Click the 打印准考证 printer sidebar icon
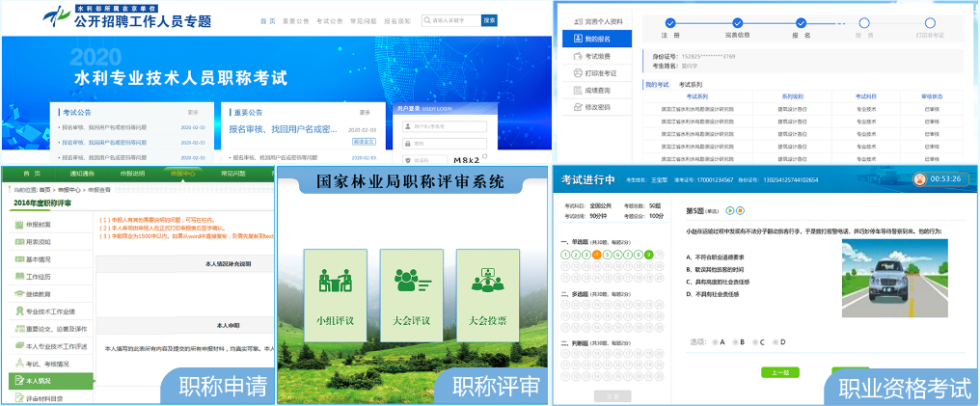This screenshot has height=406, width=980. click(579, 72)
